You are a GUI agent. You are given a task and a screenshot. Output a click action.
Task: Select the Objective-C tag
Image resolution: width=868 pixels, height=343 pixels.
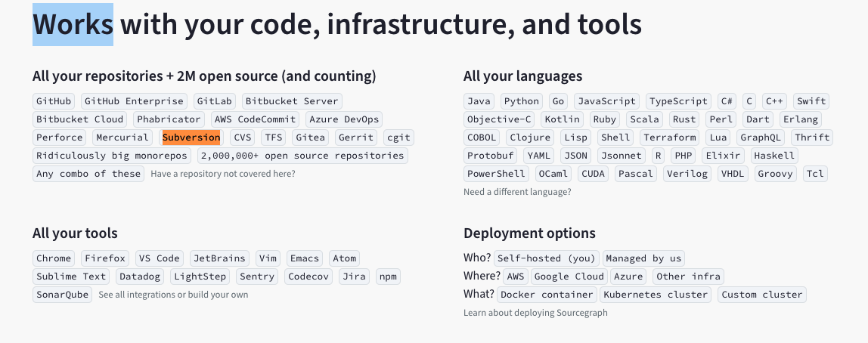pyautogui.click(x=499, y=119)
